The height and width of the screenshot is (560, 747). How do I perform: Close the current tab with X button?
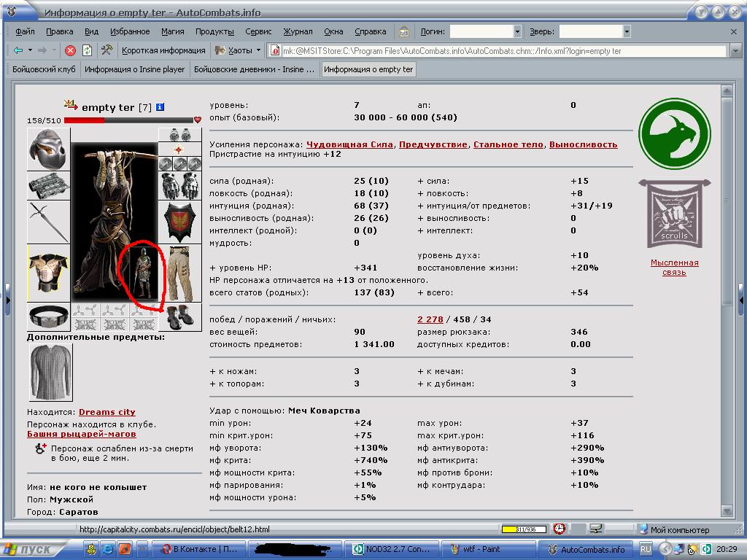(734, 31)
